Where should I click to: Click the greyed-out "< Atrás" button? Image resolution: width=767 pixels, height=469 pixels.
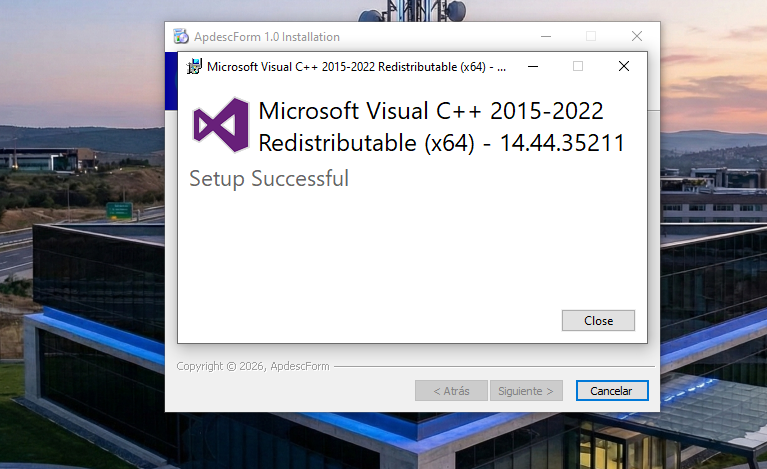pos(451,391)
